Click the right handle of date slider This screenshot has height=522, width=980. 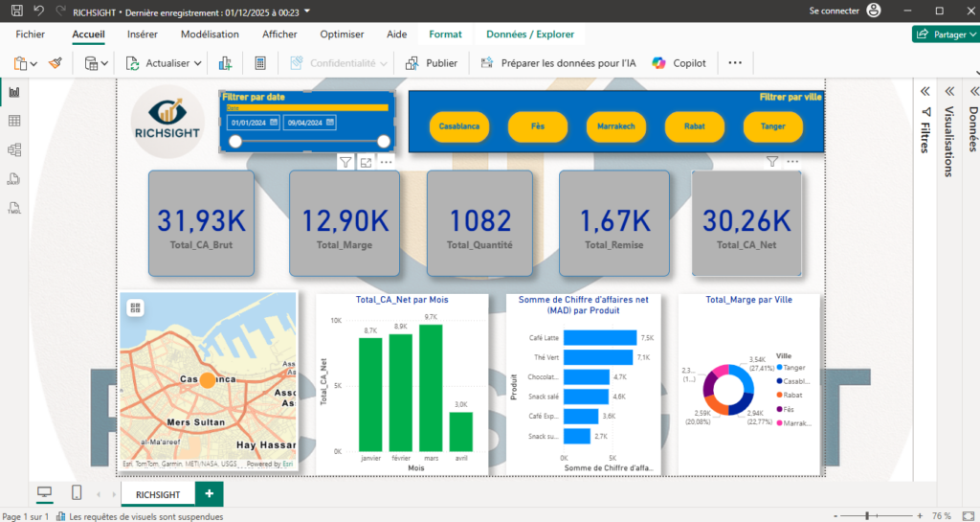tap(384, 142)
